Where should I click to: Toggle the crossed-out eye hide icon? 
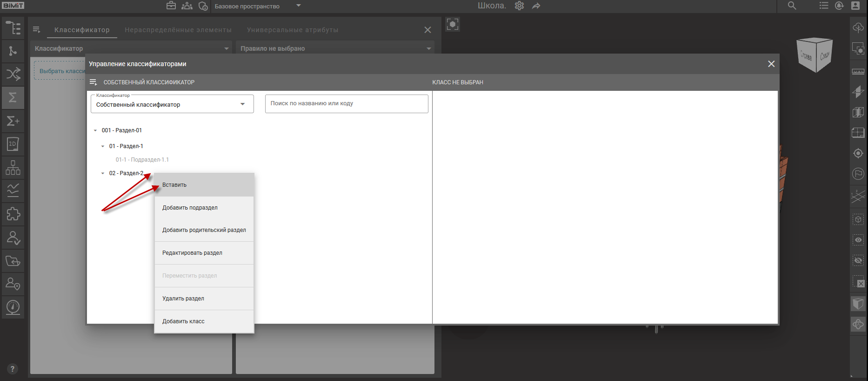(x=858, y=260)
